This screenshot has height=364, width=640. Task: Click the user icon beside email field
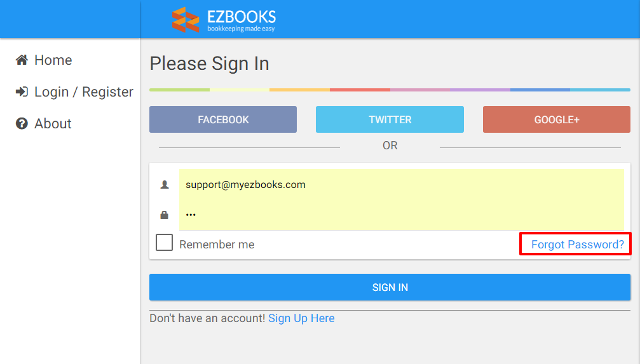click(x=165, y=185)
